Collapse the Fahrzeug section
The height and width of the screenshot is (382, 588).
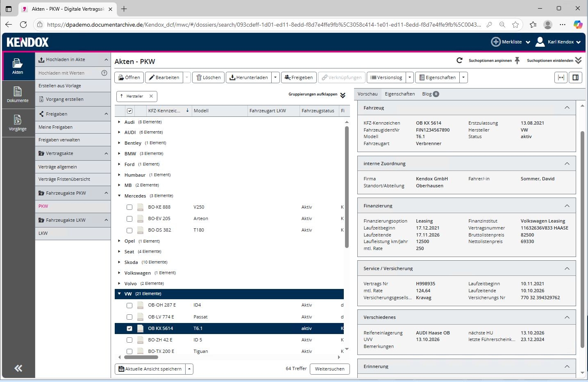(567, 108)
